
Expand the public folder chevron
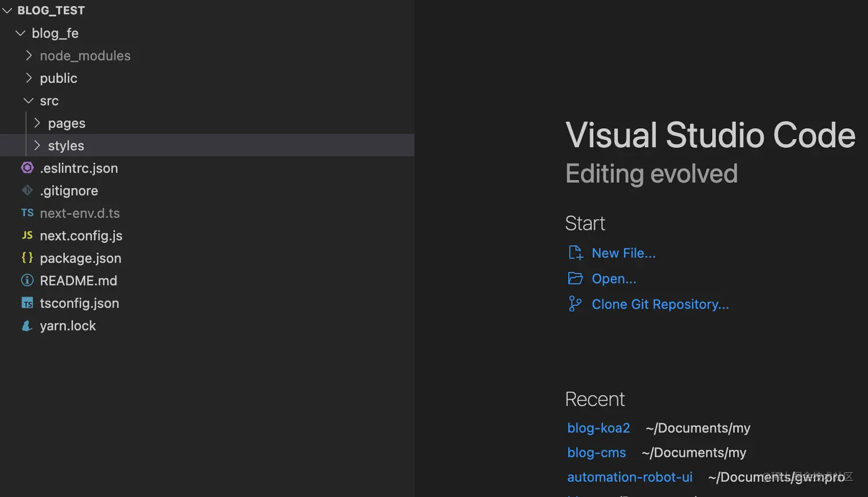[29, 78]
